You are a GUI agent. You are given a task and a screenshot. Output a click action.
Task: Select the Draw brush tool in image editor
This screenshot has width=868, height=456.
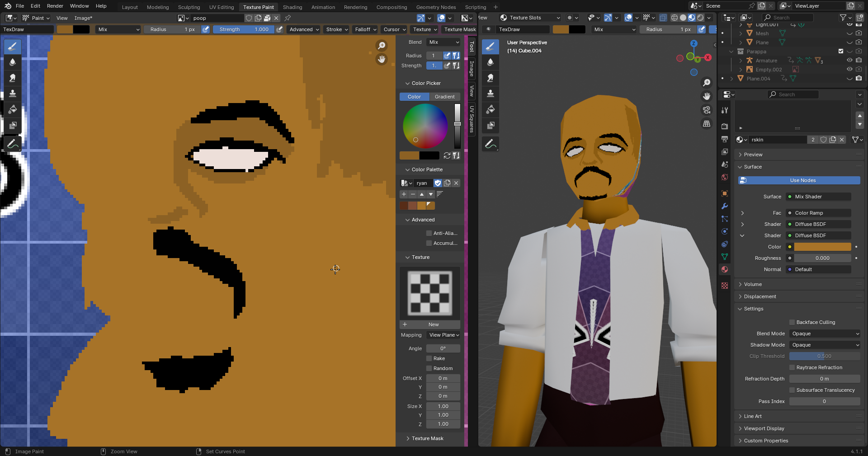[x=12, y=46]
